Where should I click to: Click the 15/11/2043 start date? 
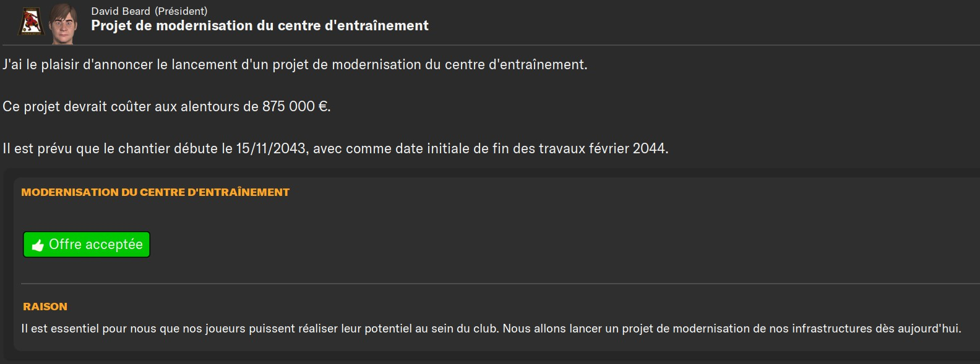click(271, 148)
